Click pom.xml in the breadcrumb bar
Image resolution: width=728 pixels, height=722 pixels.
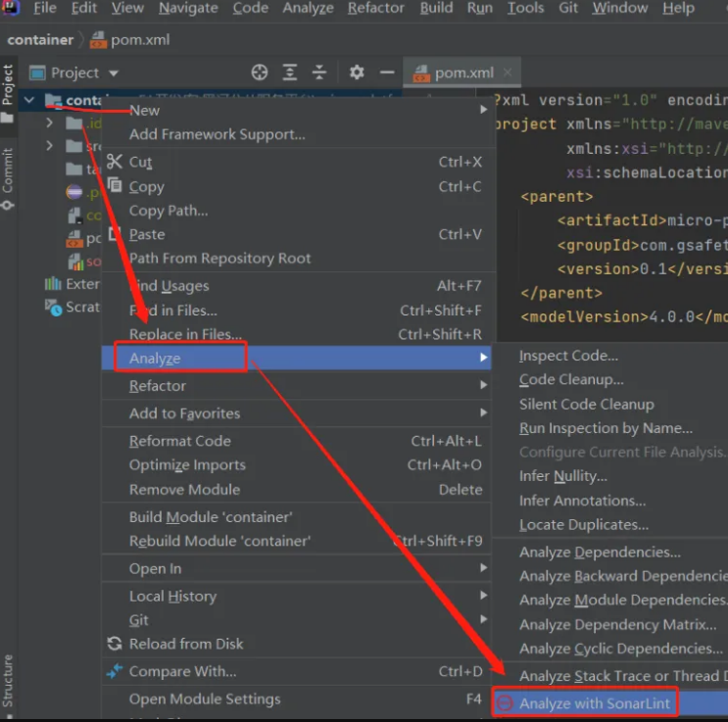(130, 40)
